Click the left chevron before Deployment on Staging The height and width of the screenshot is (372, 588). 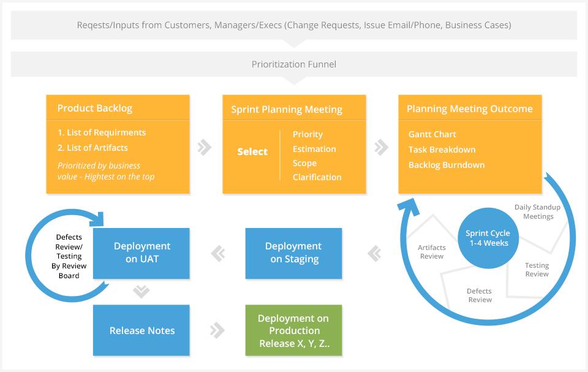[x=375, y=254]
